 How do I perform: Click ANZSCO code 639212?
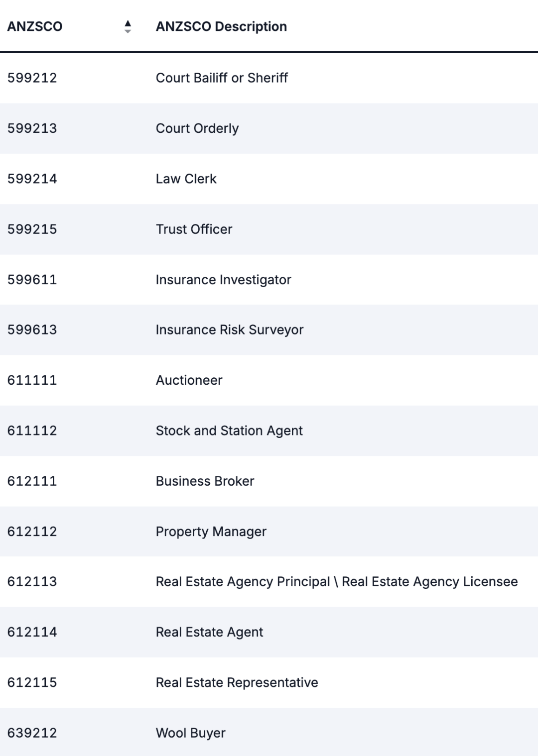click(32, 733)
